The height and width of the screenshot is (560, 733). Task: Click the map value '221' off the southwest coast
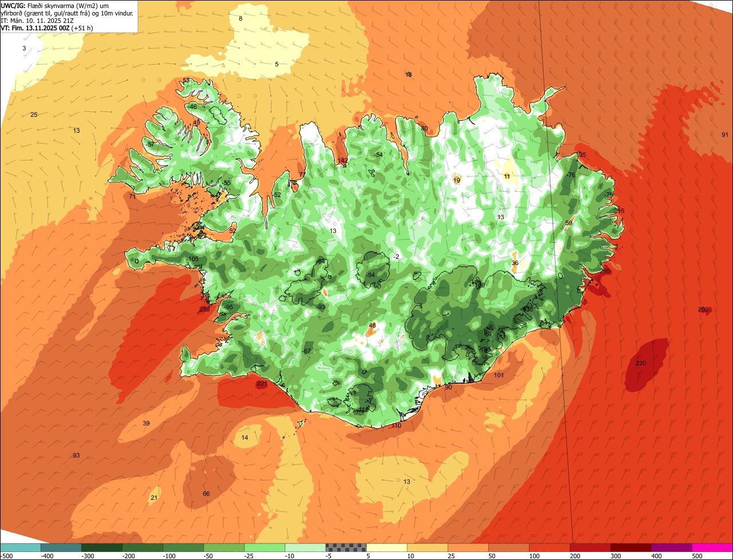pos(262,384)
